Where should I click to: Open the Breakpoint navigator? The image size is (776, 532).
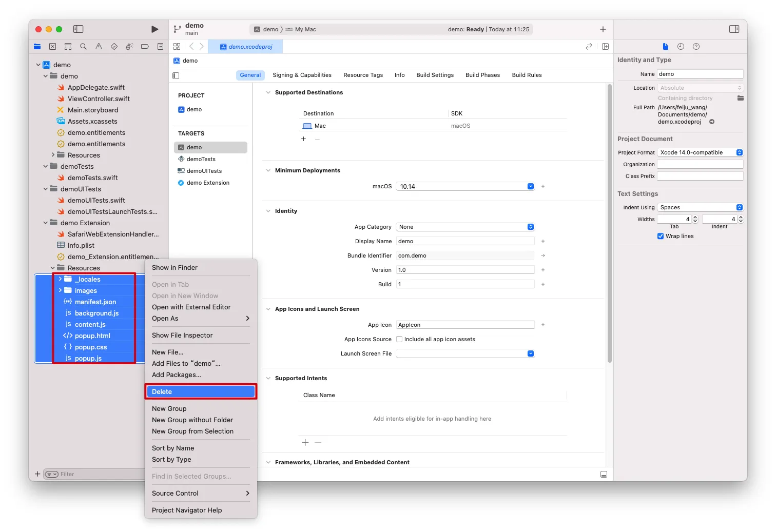[x=145, y=47]
